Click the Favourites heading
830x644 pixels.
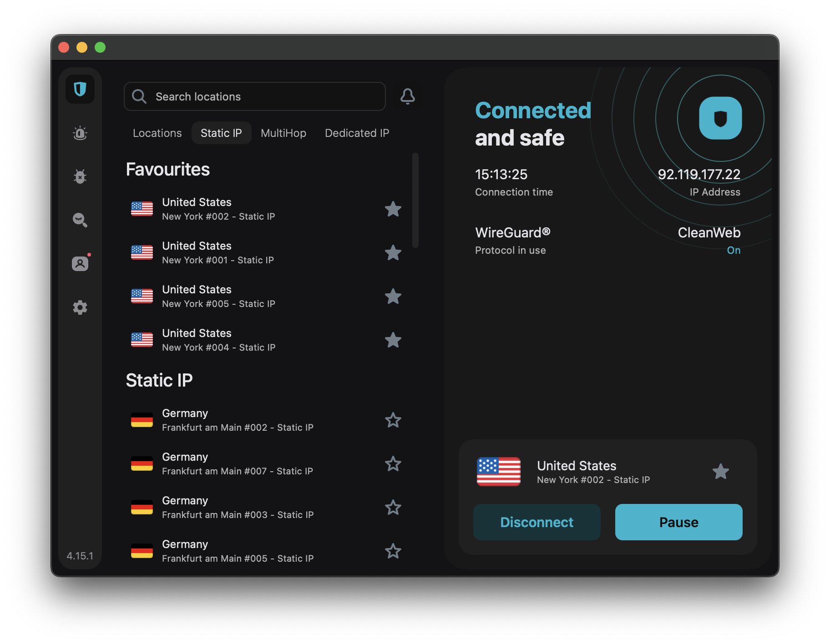point(167,169)
